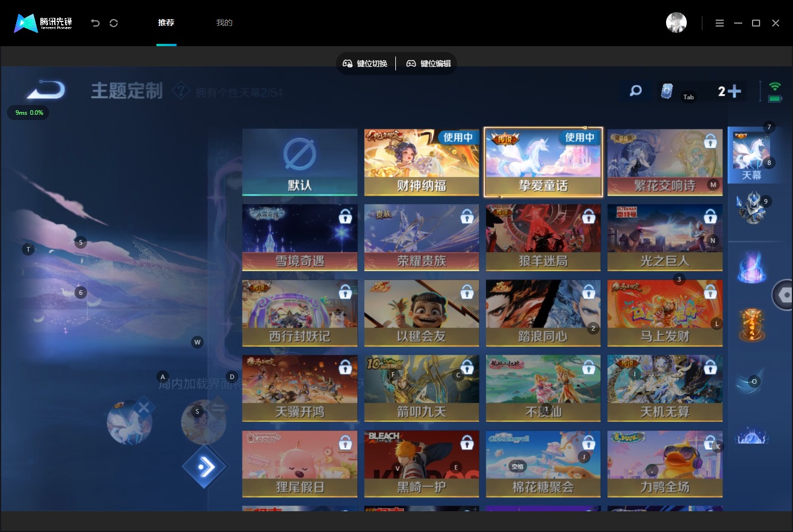Image resolution: width=793 pixels, height=532 pixels.
Task: Open the user avatar profile
Action: coord(676,23)
